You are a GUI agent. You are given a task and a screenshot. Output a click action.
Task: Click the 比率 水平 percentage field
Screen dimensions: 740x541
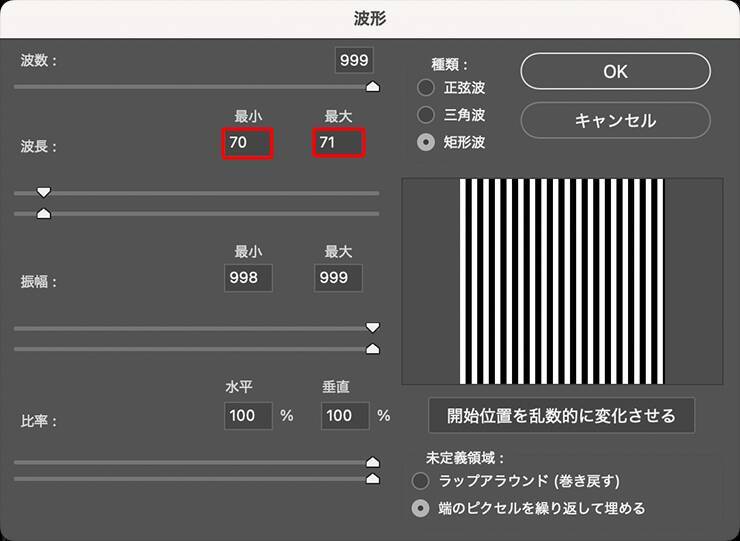(248, 415)
